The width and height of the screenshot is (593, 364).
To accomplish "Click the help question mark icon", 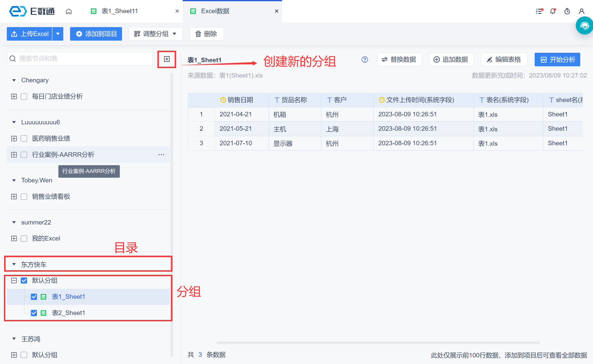I will [x=365, y=60].
